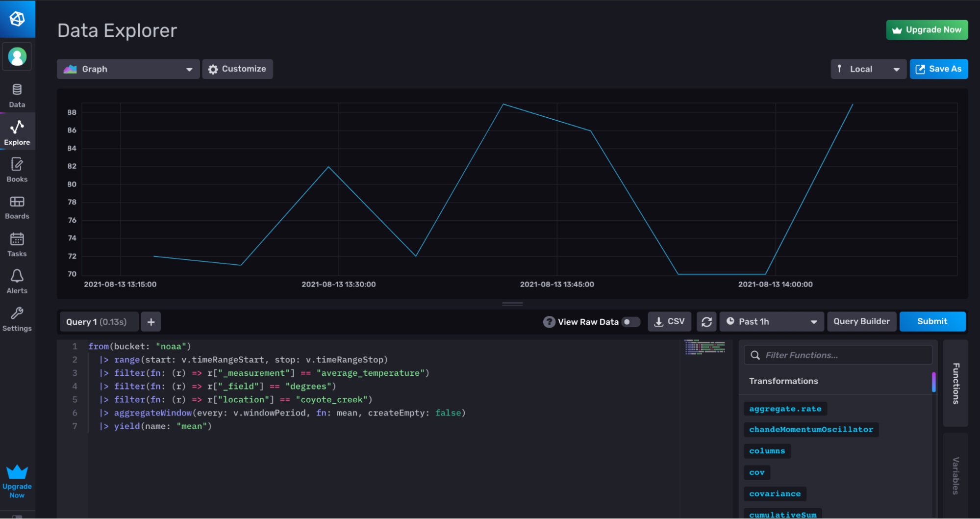This screenshot has width=980, height=519.
Task: Insert the cumulativeSum function
Action: coord(783,514)
